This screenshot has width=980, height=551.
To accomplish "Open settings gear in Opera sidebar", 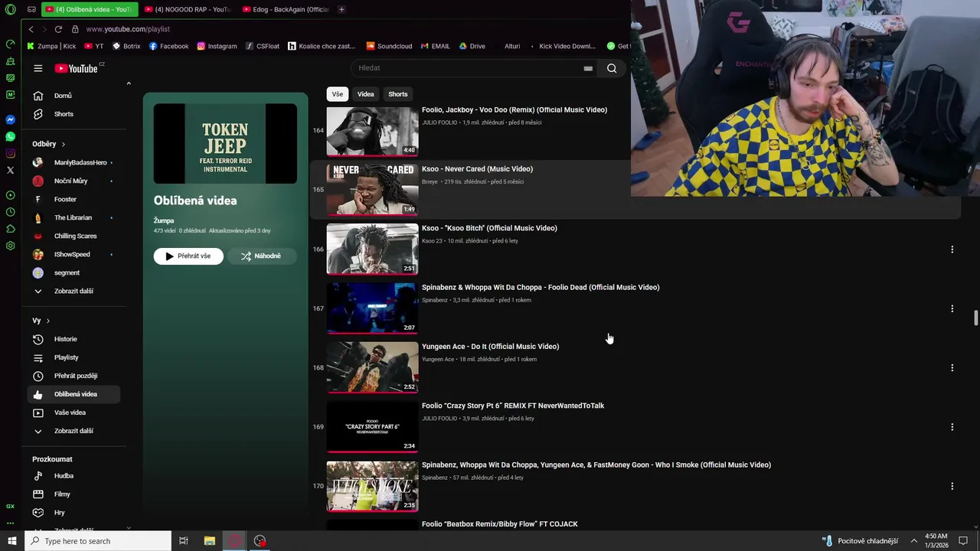I will click(x=10, y=246).
